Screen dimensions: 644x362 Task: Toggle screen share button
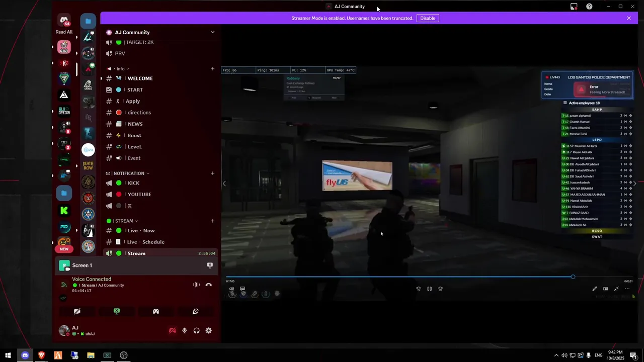click(117, 311)
